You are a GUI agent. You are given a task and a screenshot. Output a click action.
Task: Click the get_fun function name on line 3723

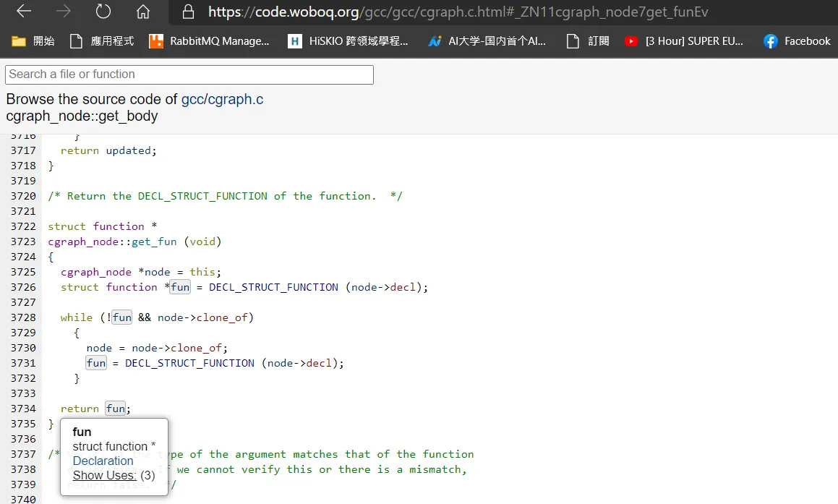coord(154,242)
